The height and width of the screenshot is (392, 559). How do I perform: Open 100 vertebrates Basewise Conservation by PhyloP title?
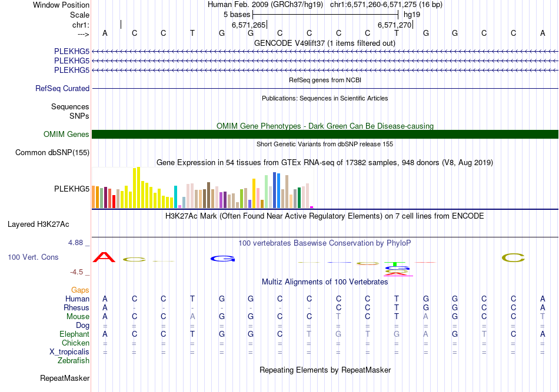tap(325, 243)
